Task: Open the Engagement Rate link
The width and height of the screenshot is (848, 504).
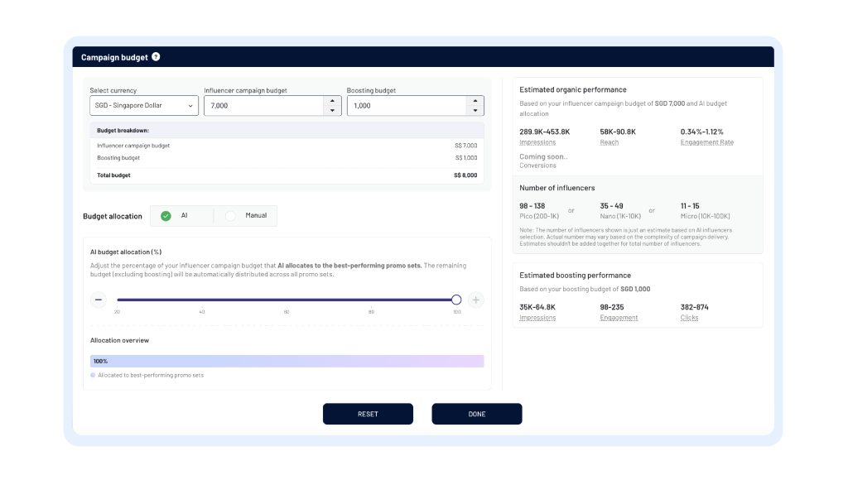Action: [x=706, y=142]
